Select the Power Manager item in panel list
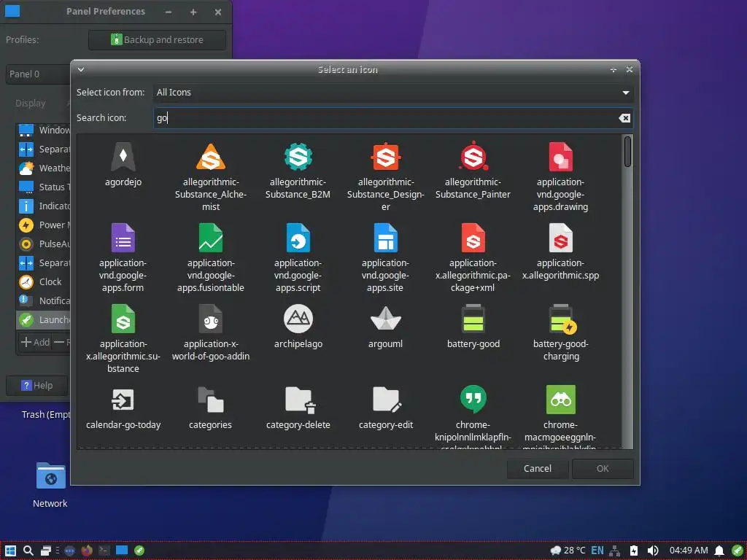Viewport: 747px width, 560px height. 44,225
